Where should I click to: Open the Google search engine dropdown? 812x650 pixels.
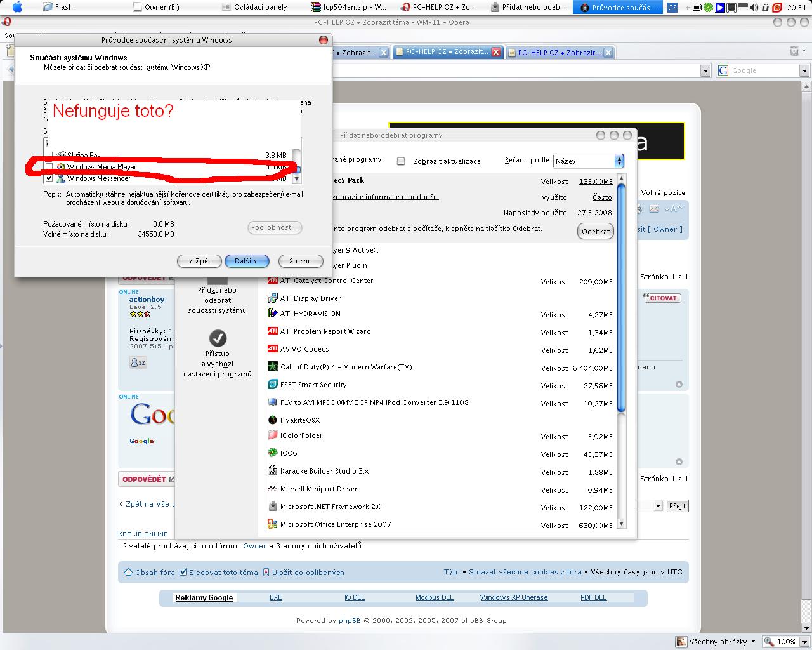click(804, 71)
